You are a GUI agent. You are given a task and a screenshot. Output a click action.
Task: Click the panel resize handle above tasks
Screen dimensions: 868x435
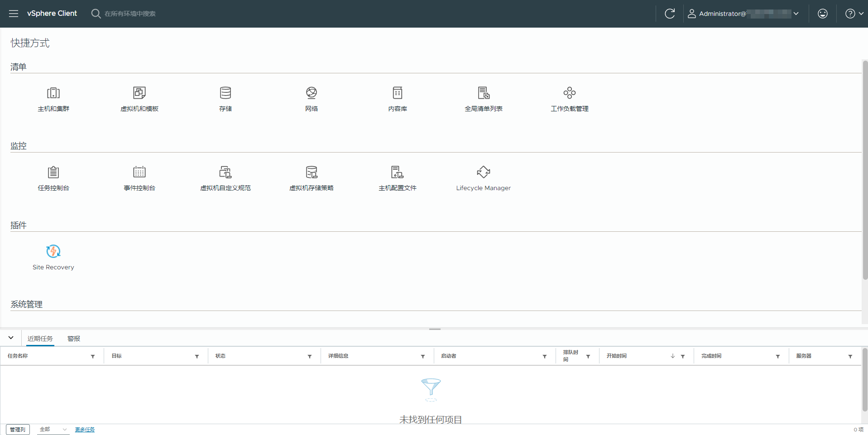[435, 329]
